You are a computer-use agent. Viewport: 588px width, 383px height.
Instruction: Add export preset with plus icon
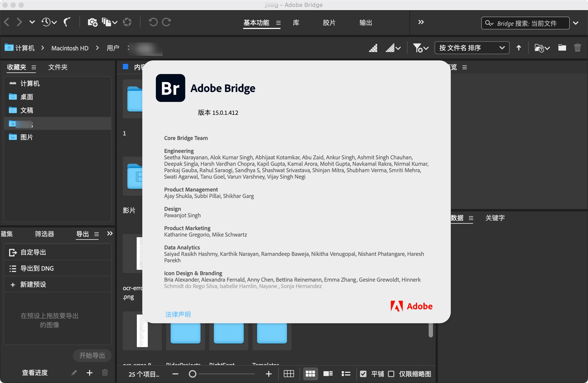point(90,373)
